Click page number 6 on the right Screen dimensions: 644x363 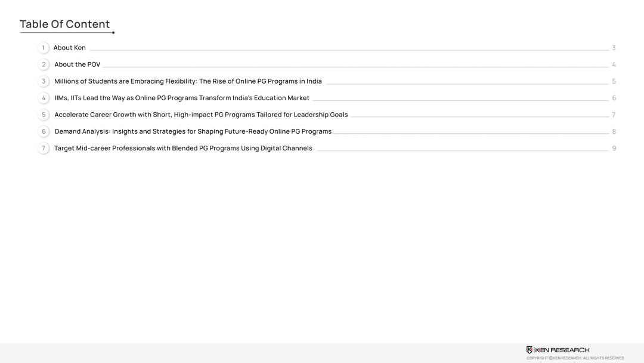[x=614, y=98]
